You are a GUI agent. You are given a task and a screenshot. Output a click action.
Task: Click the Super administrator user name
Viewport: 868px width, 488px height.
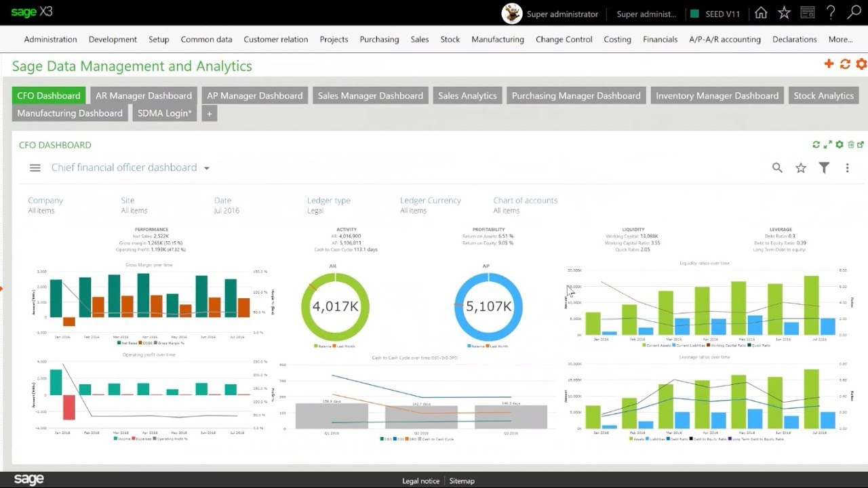(x=564, y=14)
